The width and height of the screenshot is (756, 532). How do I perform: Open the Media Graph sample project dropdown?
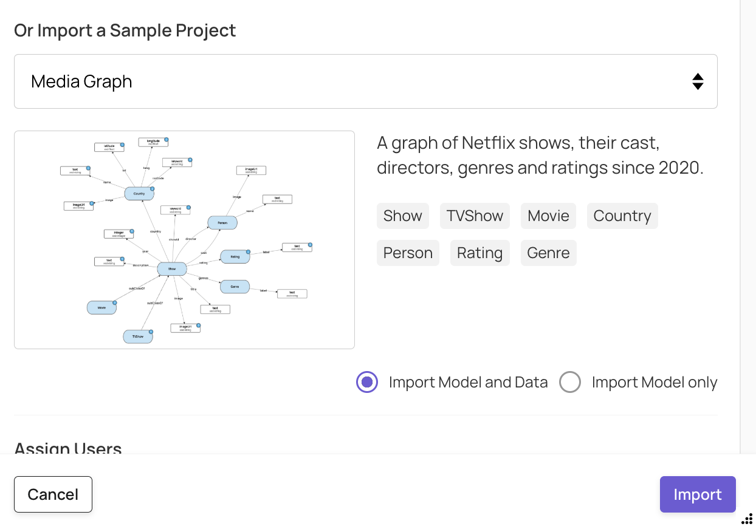coord(365,81)
